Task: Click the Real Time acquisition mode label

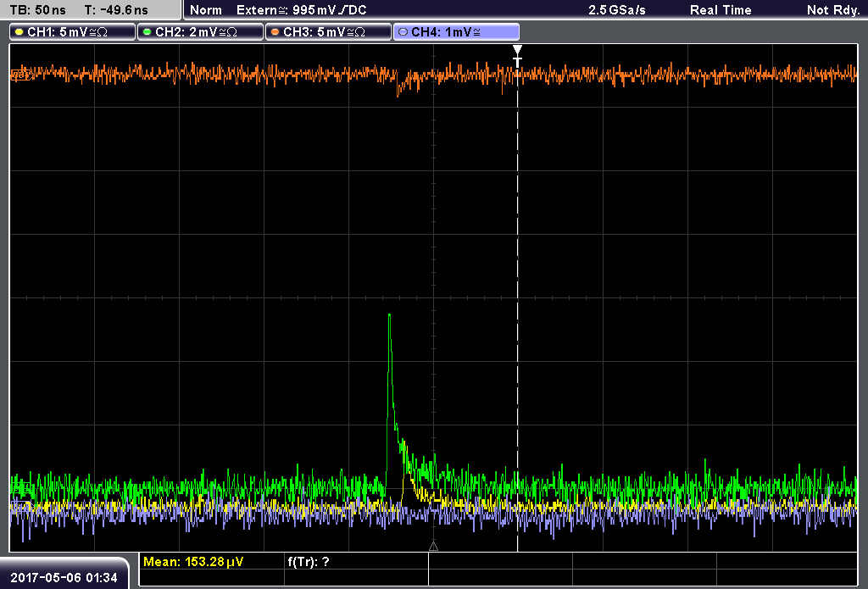Action: 721,10
